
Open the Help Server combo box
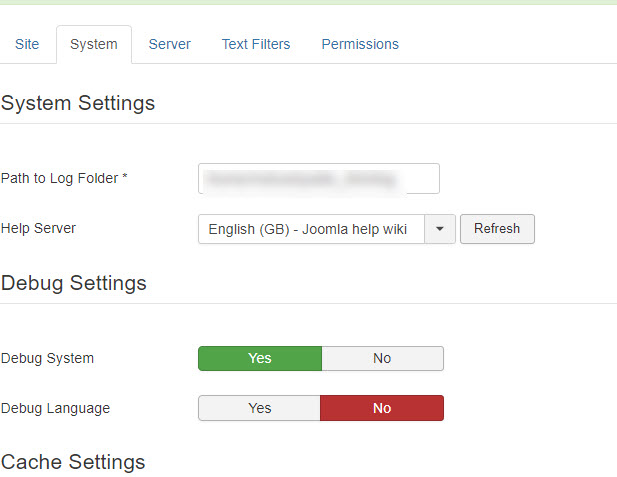coord(311,229)
